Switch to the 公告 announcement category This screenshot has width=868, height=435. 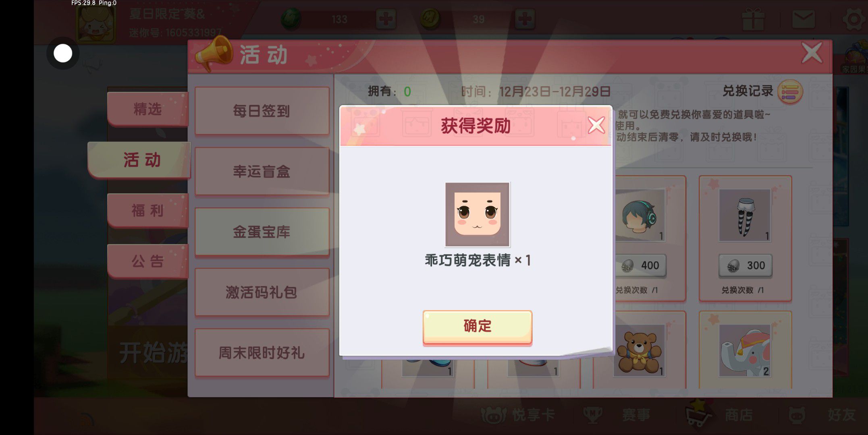coord(148,261)
